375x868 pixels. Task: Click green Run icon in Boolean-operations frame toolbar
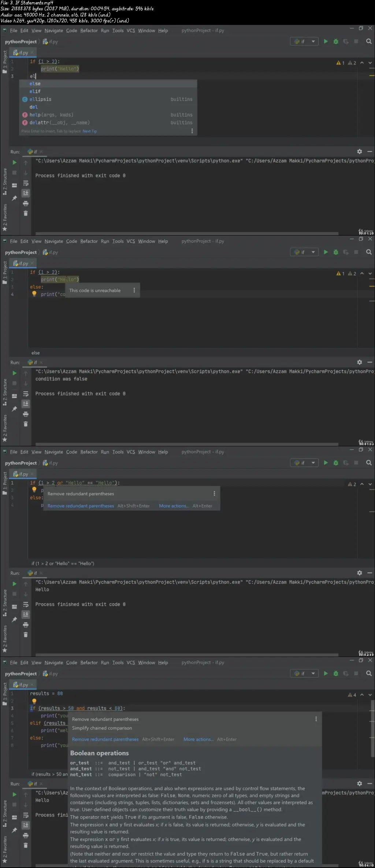click(x=326, y=674)
